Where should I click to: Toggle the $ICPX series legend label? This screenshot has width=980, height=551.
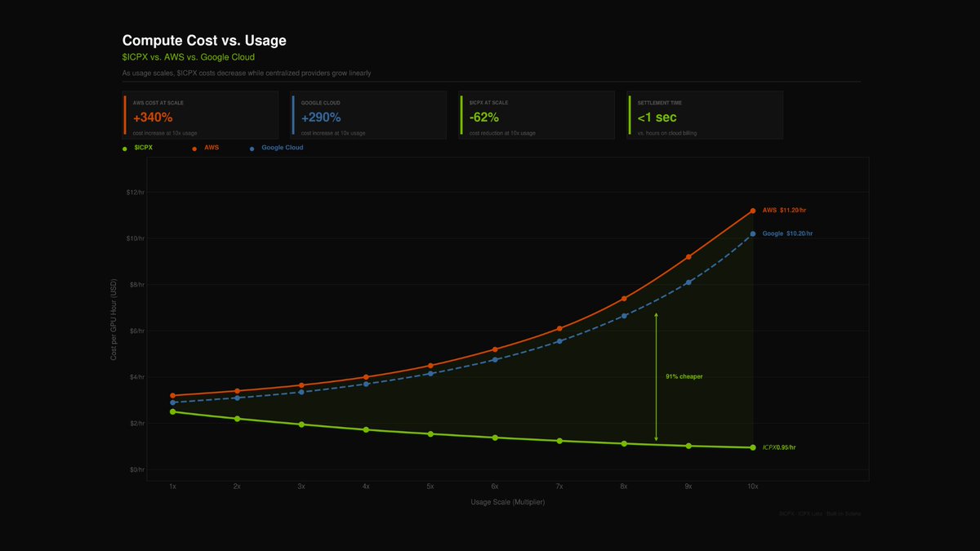tap(144, 148)
